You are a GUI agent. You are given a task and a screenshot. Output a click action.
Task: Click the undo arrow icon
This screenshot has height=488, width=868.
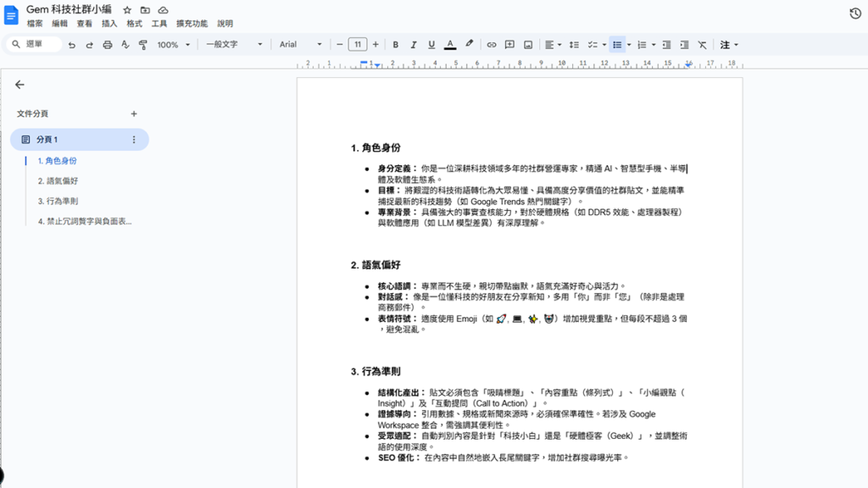point(71,44)
